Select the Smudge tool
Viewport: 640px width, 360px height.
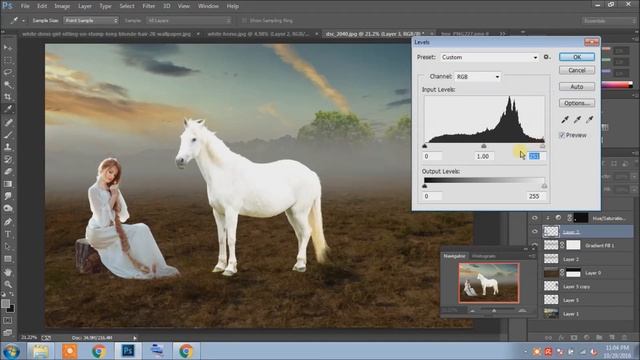click(8, 196)
